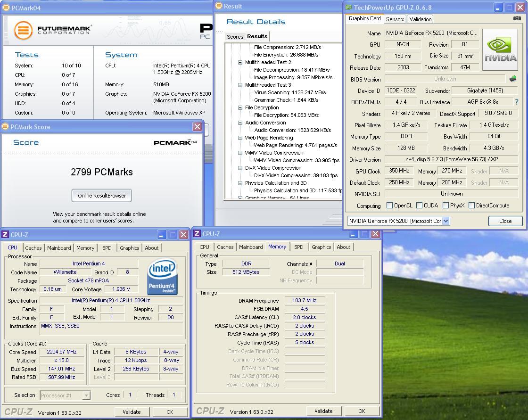Click the Intel Pentium 4 logo badge
This screenshot has width=528, height=420.
click(162, 277)
